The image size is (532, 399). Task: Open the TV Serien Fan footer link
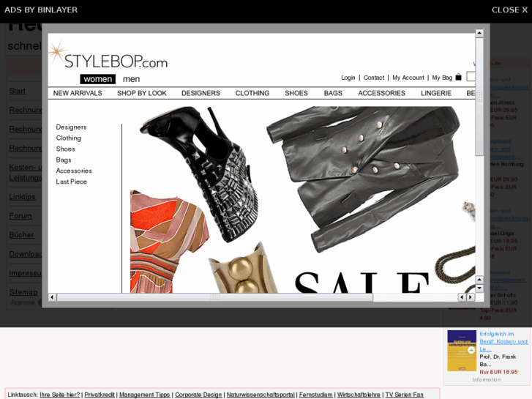pos(405,395)
